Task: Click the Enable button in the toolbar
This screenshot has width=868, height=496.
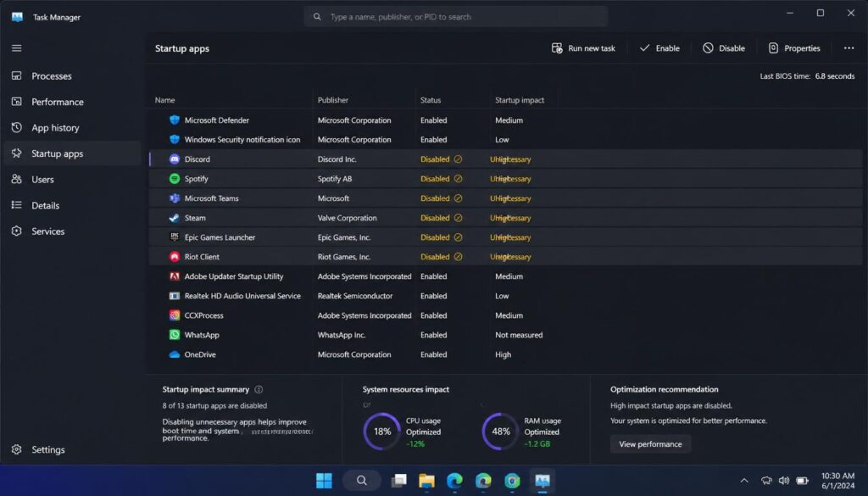Action: coord(659,48)
